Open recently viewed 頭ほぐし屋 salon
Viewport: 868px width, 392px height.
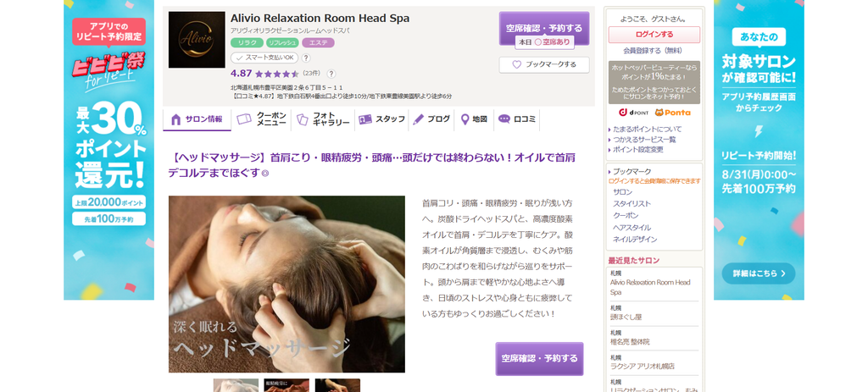(626, 317)
